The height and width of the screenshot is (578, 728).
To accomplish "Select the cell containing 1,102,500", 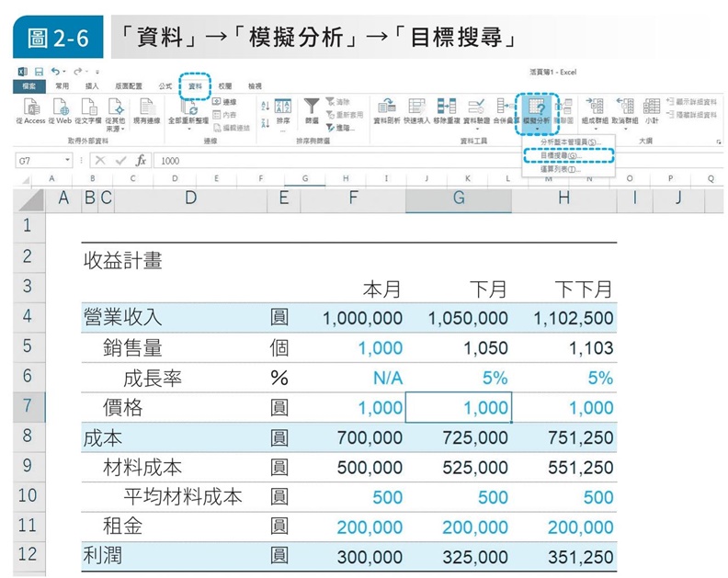I will (564, 318).
